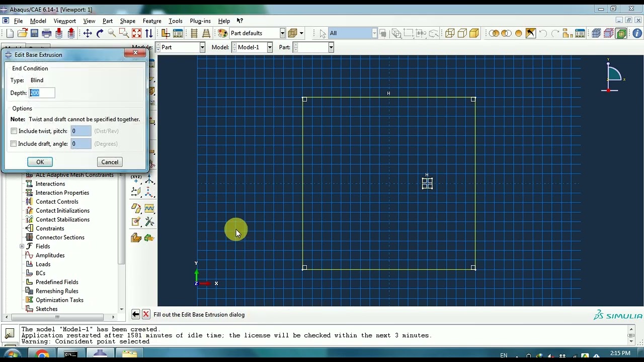Click the Create Datum Point XYZ icon

(x=136, y=179)
